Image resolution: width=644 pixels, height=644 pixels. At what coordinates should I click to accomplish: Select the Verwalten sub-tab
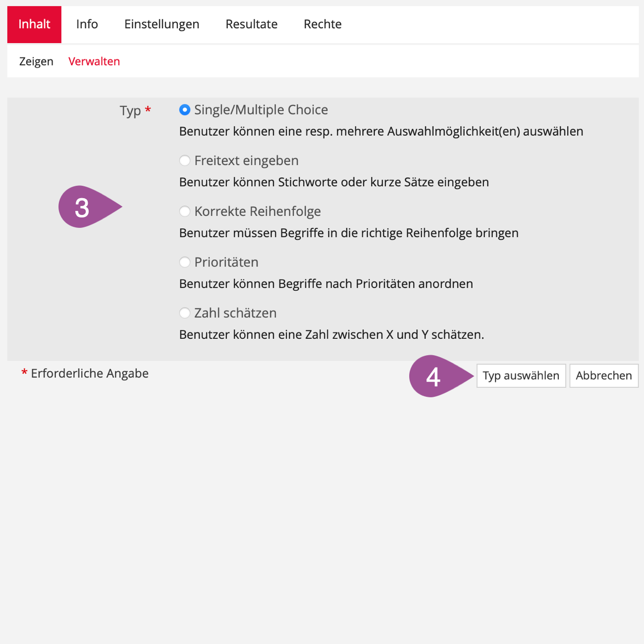click(94, 61)
